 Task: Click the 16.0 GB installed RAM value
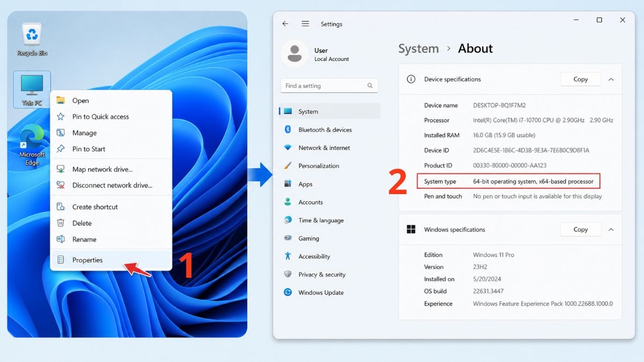click(x=504, y=135)
